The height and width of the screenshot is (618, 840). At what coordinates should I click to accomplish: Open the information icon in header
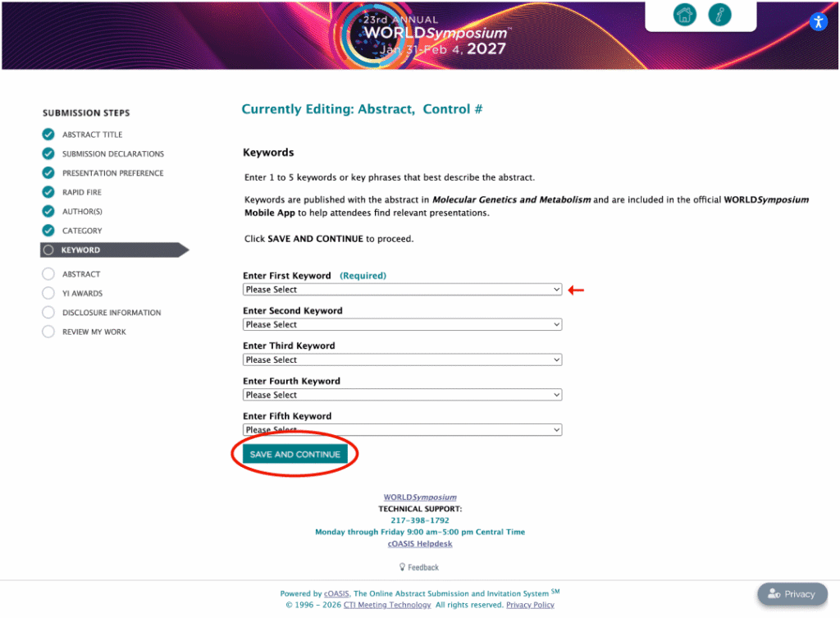click(x=719, y=15)
